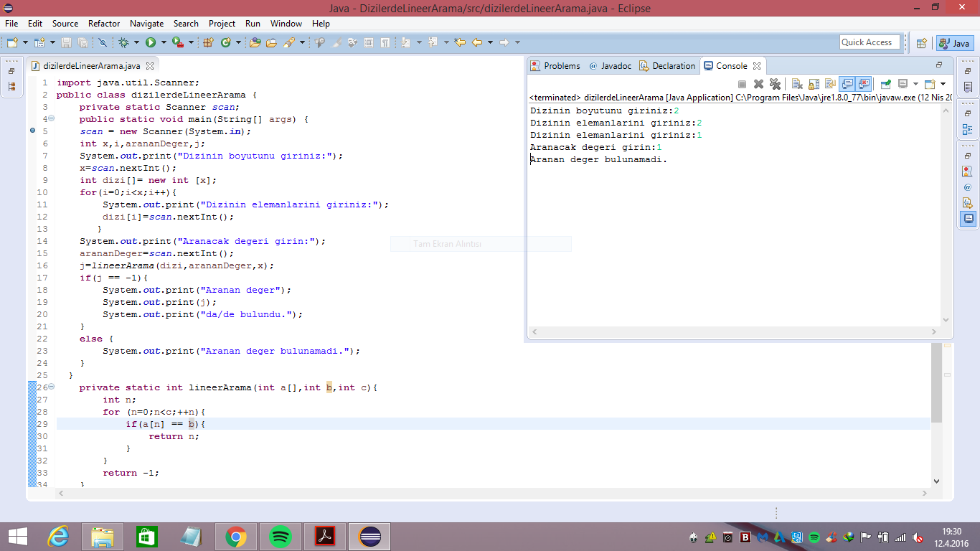The image size is (980, 551).
Task: Click the muted volume tray icon
Action: pyautogui.click(x=918, y=537)
